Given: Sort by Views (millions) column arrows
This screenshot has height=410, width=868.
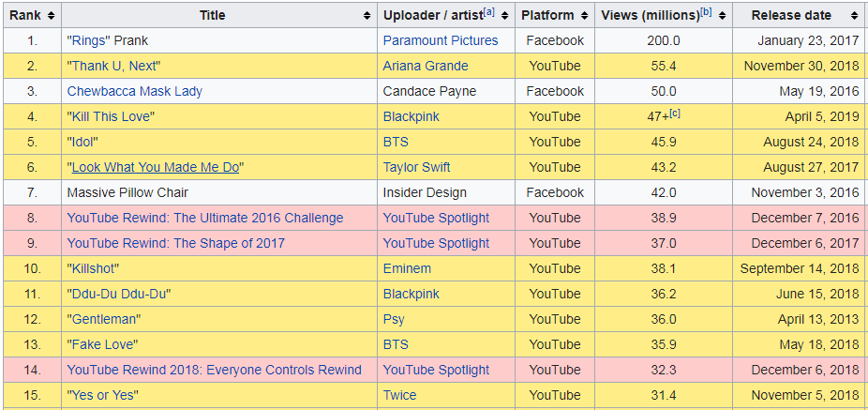Looking at the screenshot, I should pyautogui.click(x=722, y=16).
